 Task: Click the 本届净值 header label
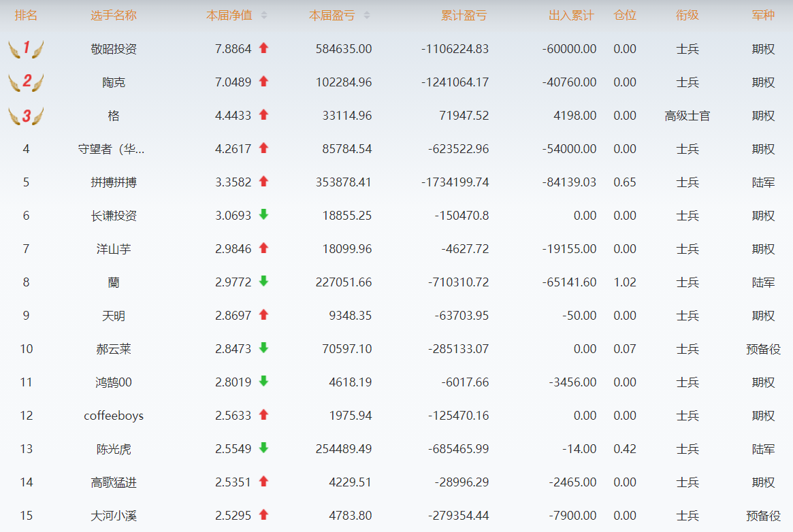[229, 16]
